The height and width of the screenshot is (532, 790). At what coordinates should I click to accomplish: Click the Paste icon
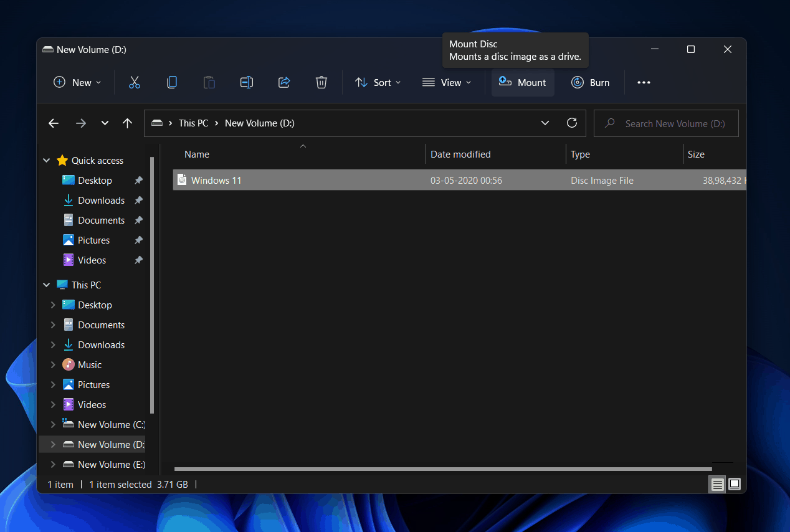point(209,82)
